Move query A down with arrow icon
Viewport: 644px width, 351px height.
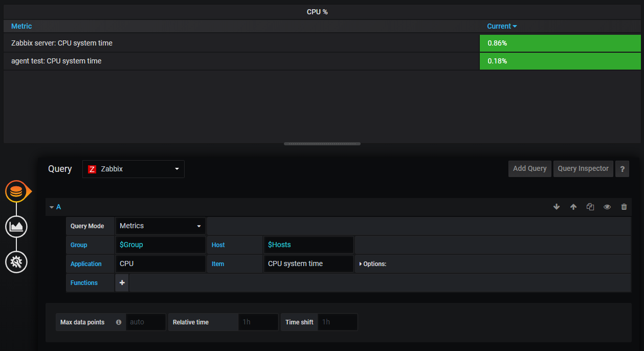click(x=557, y=207)
